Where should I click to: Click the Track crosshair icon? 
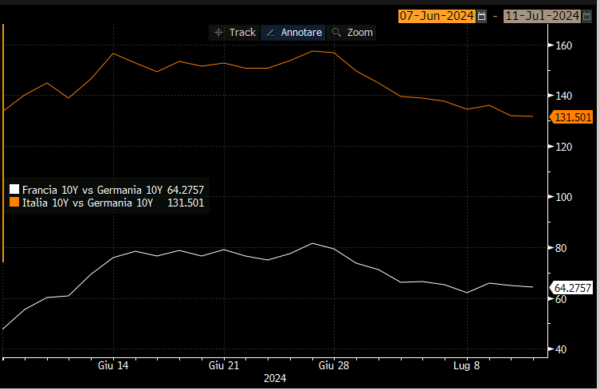pyautogui.click(x=218, y=33)
